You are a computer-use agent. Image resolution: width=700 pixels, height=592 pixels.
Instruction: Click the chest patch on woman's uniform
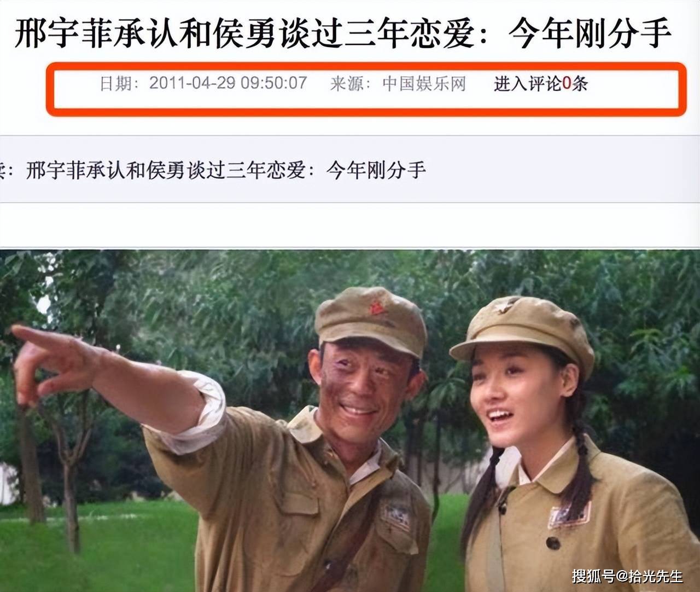(570, 514)
